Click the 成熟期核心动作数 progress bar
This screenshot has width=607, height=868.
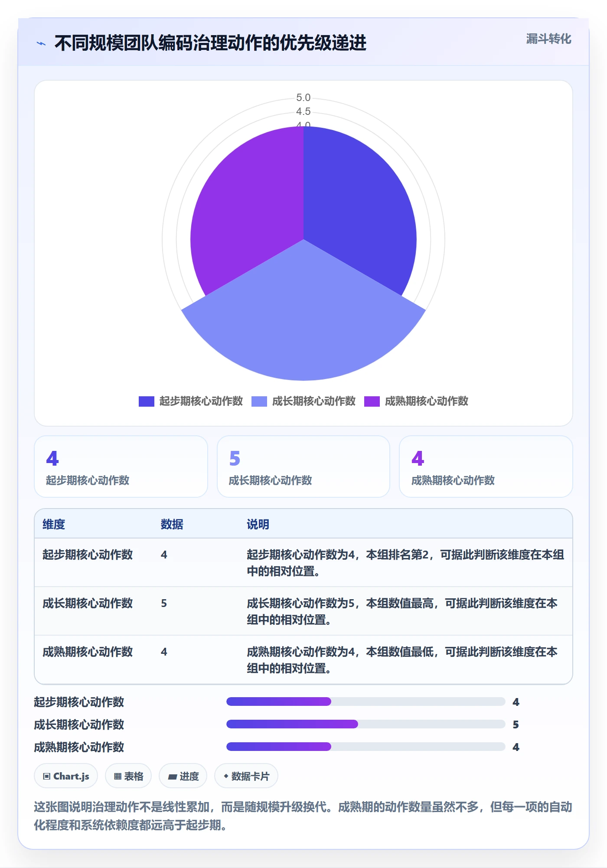pos(366,747)
